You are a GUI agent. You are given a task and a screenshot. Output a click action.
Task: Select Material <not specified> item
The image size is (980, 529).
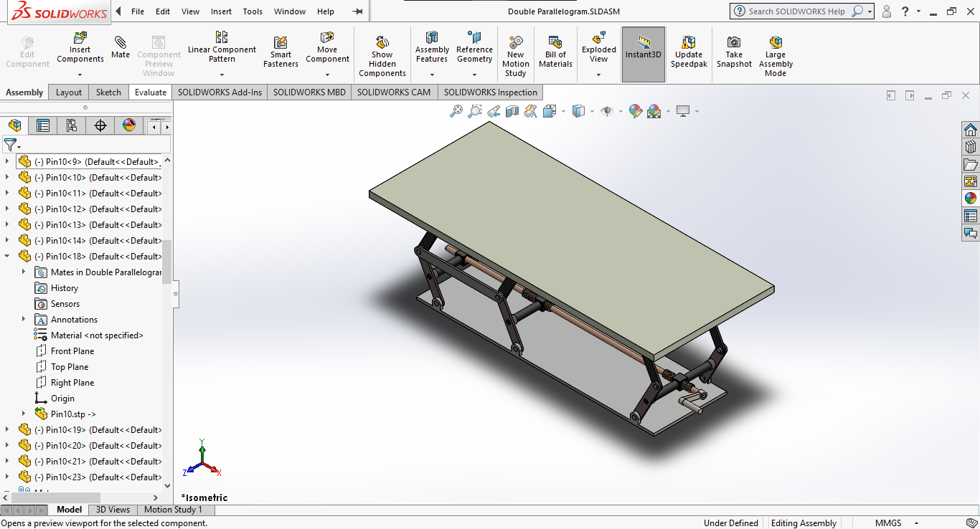(97, 335)
